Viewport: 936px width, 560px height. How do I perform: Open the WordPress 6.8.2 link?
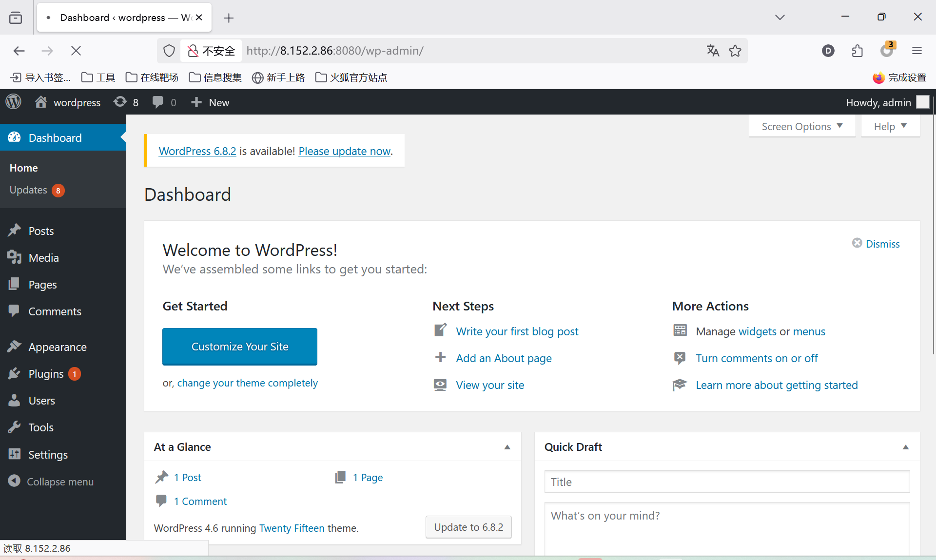197,151
